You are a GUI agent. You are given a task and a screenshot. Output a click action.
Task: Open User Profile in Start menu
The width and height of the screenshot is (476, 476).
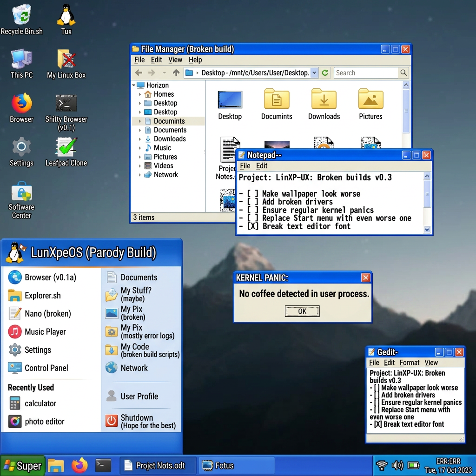[x=132, y=396]
